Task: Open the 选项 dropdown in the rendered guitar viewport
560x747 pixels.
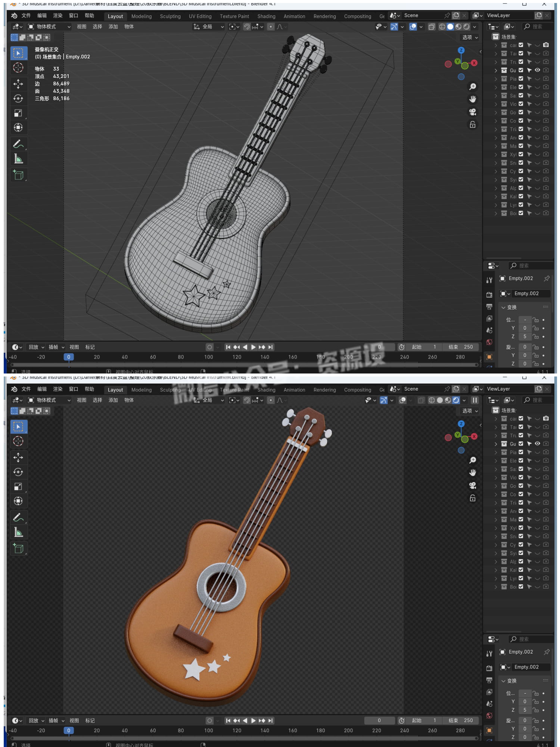Action: pyautogui.click(x=470, y=411)
